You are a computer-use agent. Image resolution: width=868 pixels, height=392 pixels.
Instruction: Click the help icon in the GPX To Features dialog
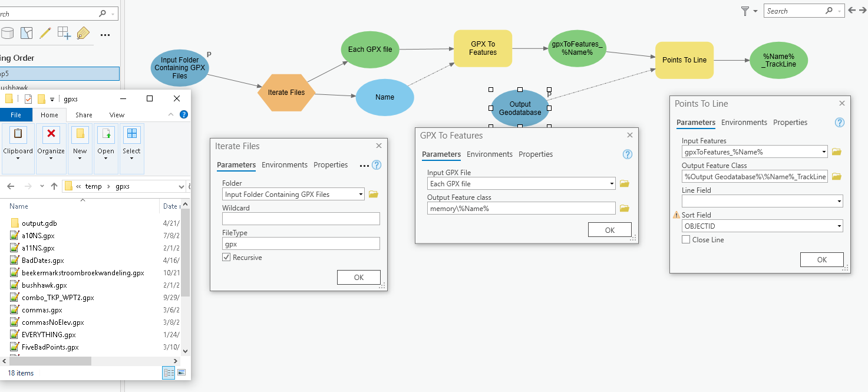[x=627, y=154]
